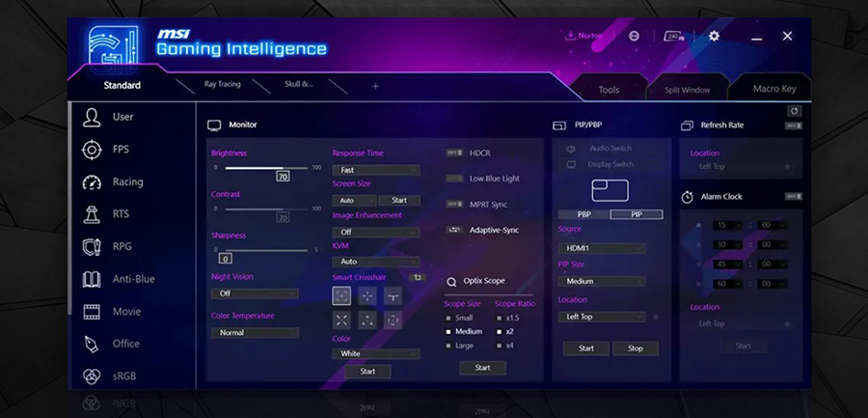This screenshot has height=418, width=868.
Task: Expand the Night Vision dropdown
Action: tap(255, 293)
